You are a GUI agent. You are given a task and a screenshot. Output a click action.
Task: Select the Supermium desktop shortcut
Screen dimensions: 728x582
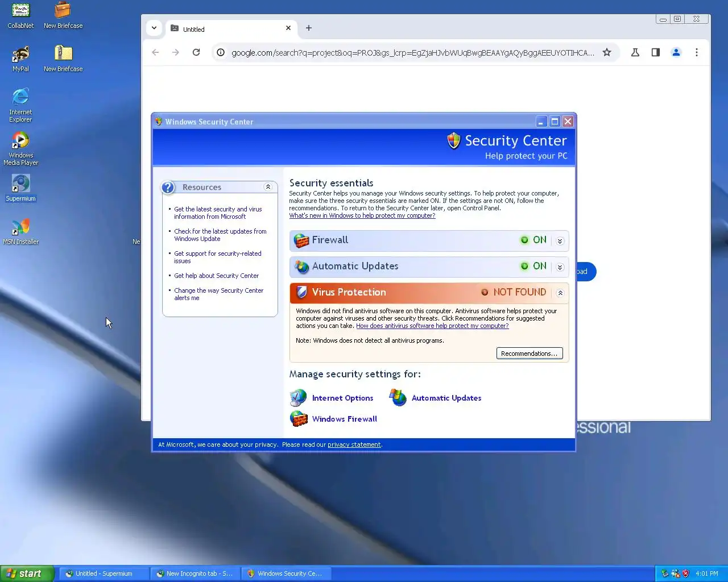(x=20, y=188)
